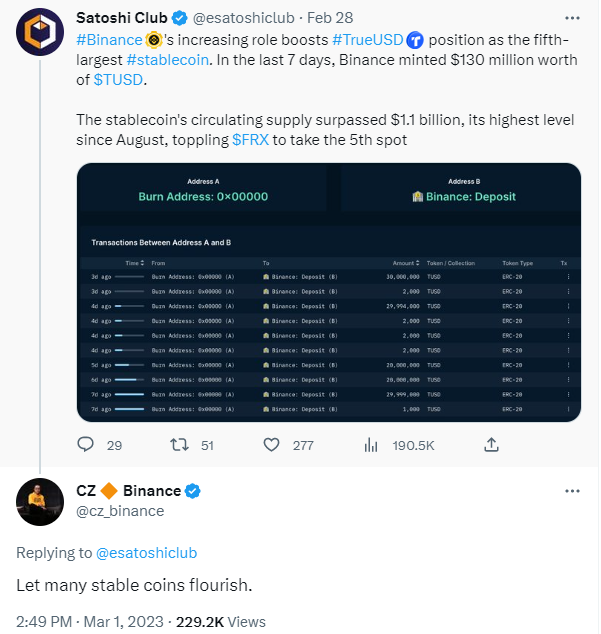Retweet the Satoshi Club post

(x=179, y=445)
